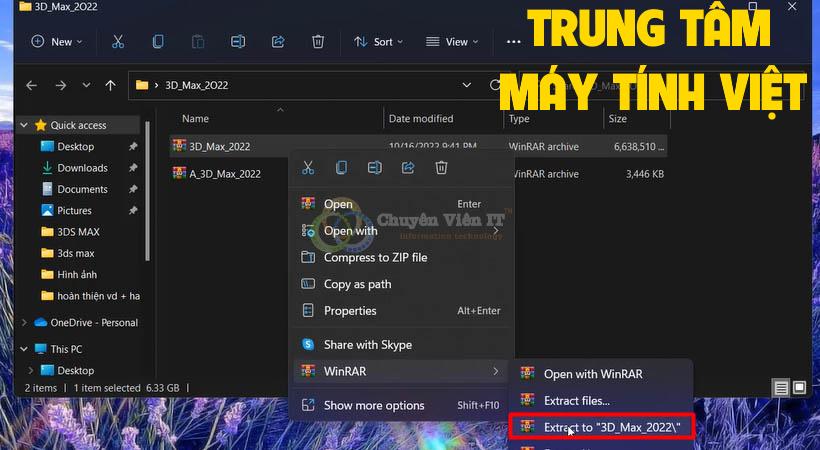Click the 6,638,510 size cell

639,147
